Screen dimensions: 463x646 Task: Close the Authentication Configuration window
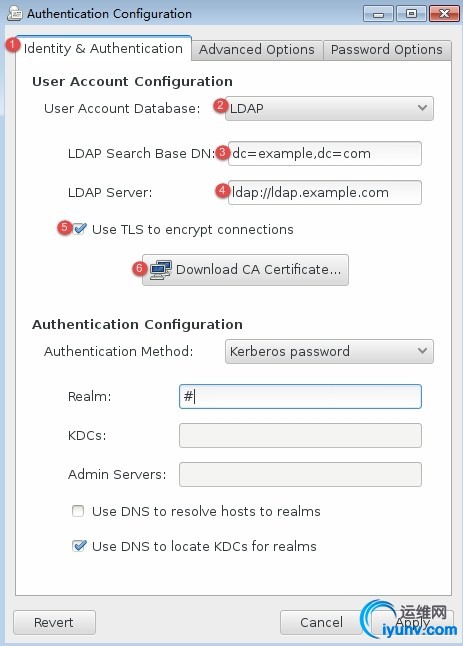[444, 14]
